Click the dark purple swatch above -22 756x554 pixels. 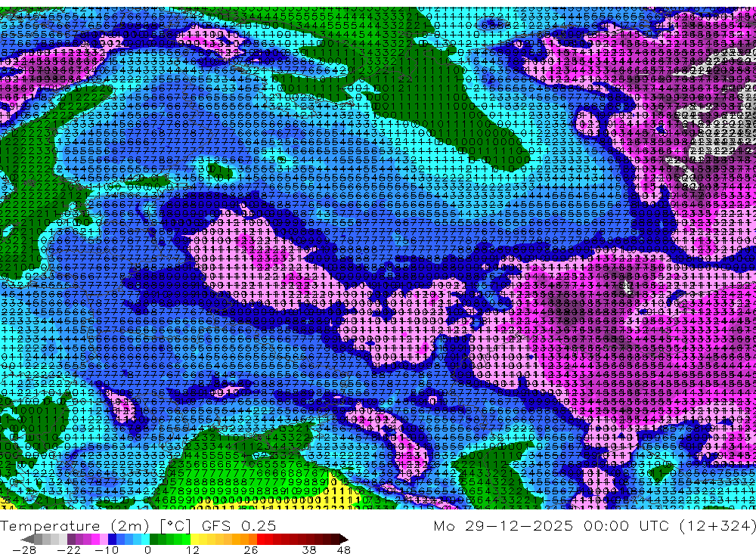coord(71,539)
